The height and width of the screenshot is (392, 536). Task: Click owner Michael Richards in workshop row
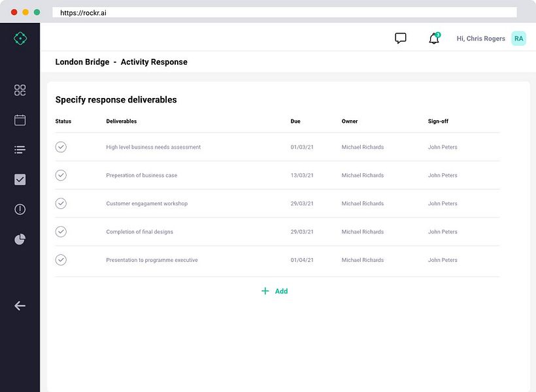[362, 203]
